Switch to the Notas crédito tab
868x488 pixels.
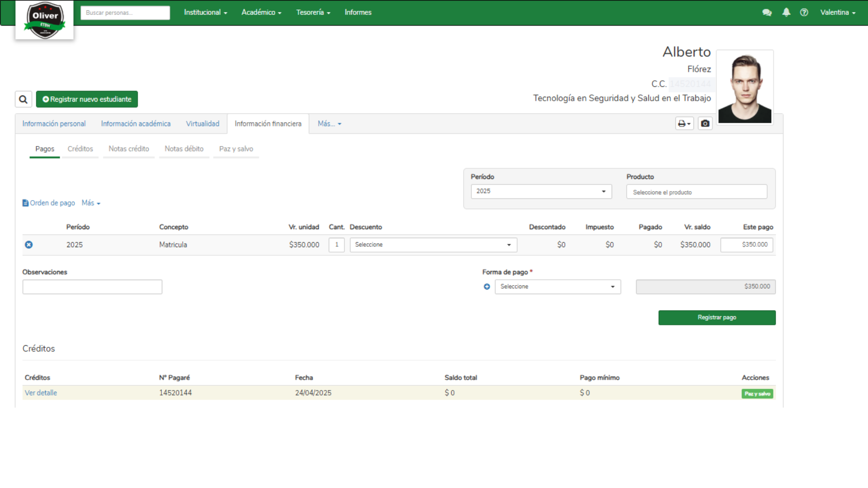click(x=128, y=149)
